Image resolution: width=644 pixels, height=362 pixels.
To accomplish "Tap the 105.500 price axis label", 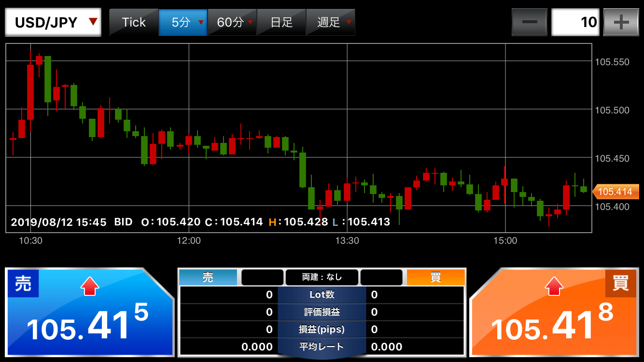I will point(612,110).
